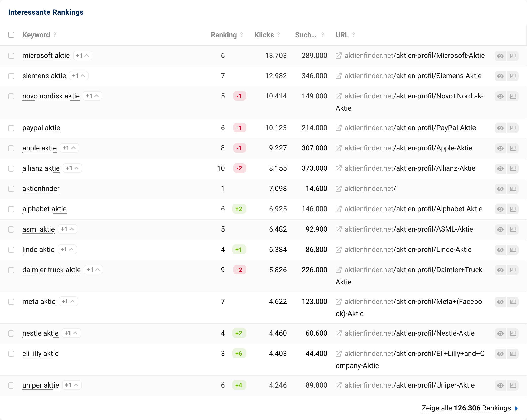This screenshot has height=420, width=527.
Task: Open the aktienfinder keyword link
Action: point(41,188)
